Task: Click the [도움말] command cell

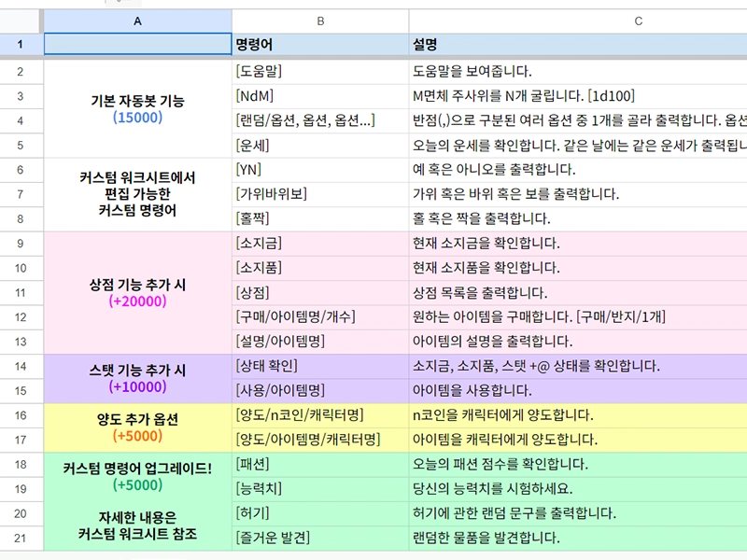Action: pyautogui.click(x=320, y=71)
